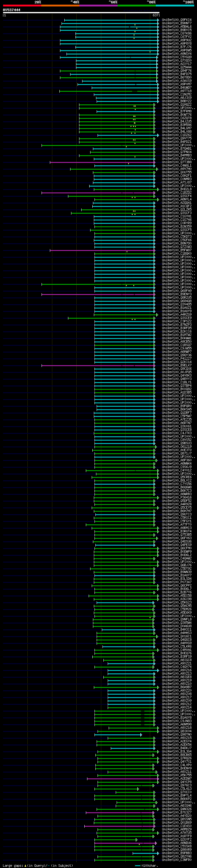The height and width of the screenshot is (868, 197).
Task: Select the AV537444 query label
Action: pyautogui.click(x=11, y=10)
